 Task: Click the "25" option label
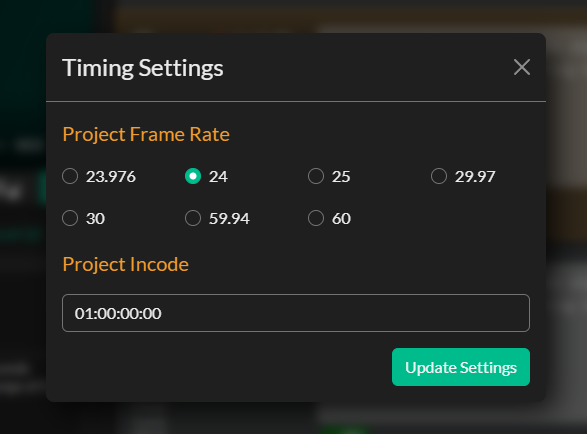[341, 176]
